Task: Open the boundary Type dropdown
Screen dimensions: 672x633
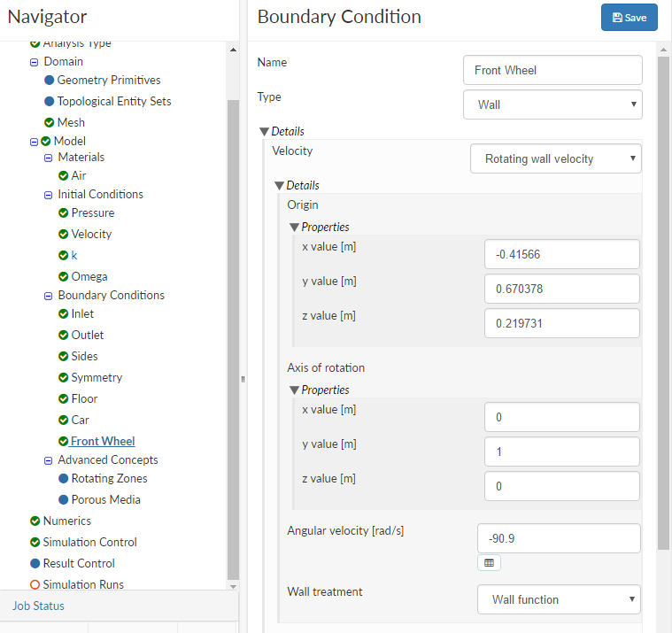Action: coord(553,104)
